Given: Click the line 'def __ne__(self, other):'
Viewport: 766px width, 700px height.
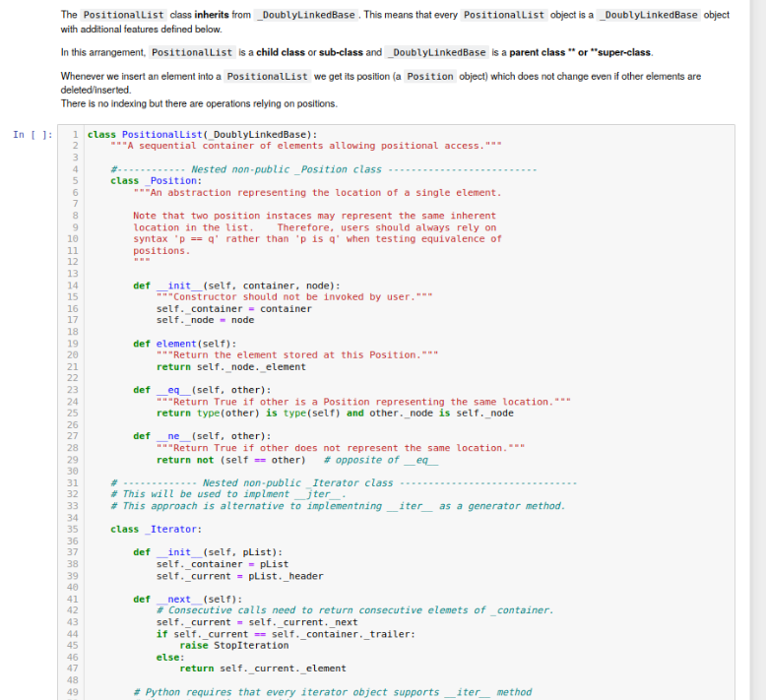Looking at the screenshot, I should pyautogui.click(x=202, y=437).
